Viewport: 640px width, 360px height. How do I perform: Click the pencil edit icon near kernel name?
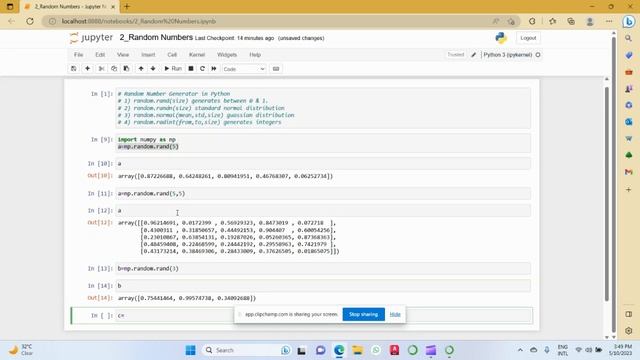pyautogui.click(x=473, y=55)
